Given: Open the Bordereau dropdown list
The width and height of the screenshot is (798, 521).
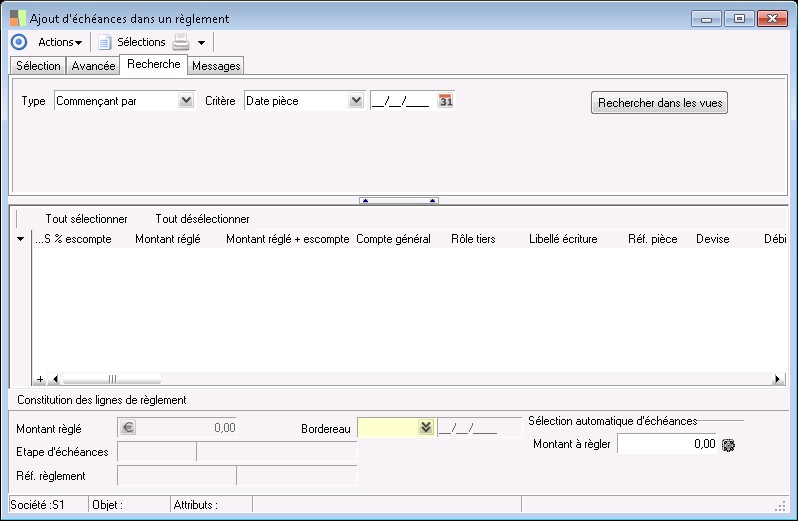Looking at the screenshot, I should (425, 428).
